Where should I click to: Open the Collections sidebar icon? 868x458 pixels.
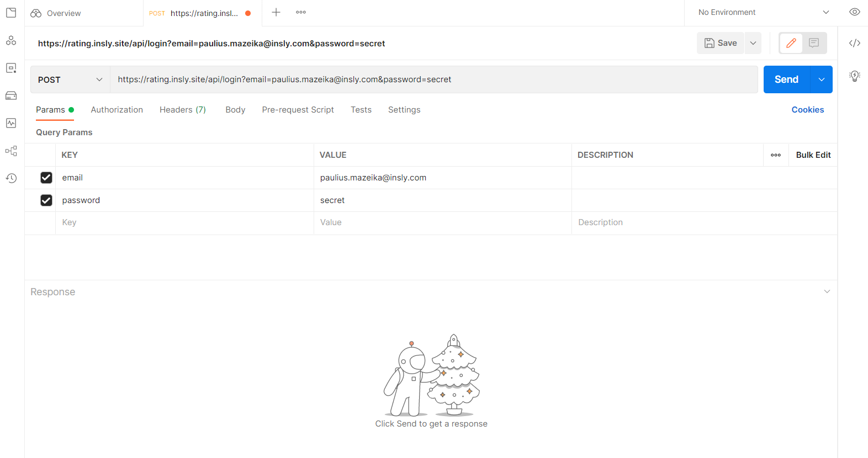tap(11, 13)
